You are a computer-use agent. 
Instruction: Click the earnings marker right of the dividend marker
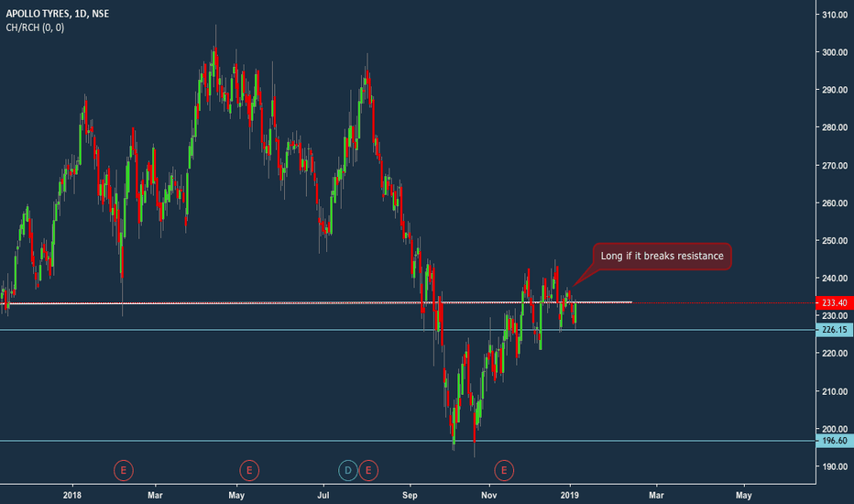click(368, 470)
